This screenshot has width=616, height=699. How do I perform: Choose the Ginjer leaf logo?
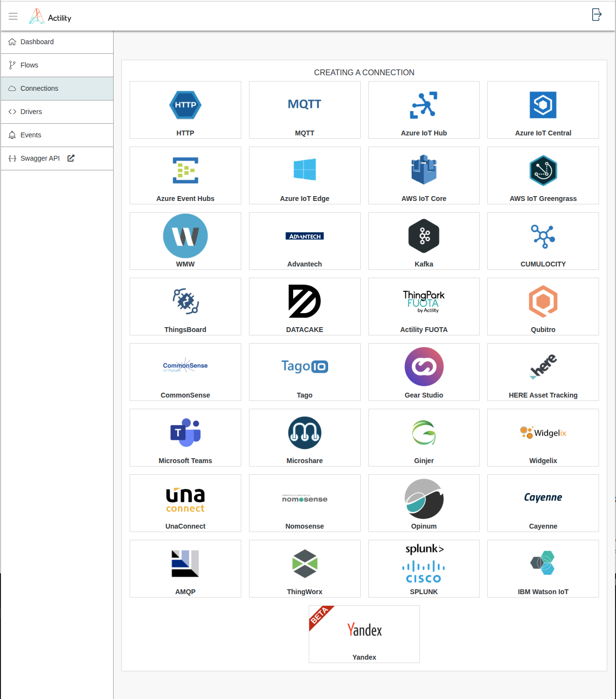424,433
